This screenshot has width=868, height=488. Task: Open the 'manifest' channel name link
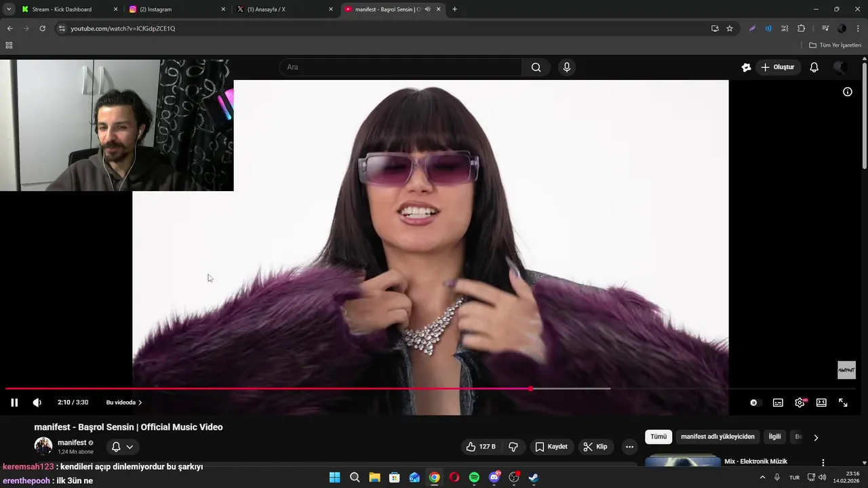(72, 443)
